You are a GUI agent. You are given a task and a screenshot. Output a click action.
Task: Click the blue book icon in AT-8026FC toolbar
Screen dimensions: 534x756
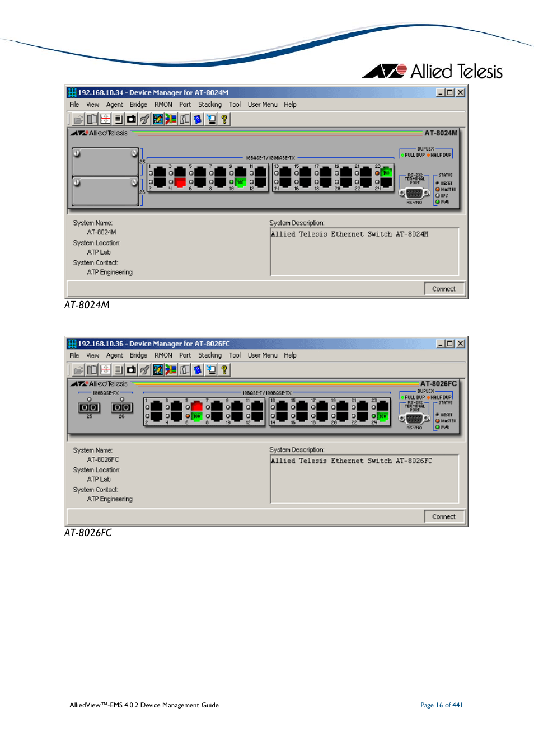(x=198, y=370)
